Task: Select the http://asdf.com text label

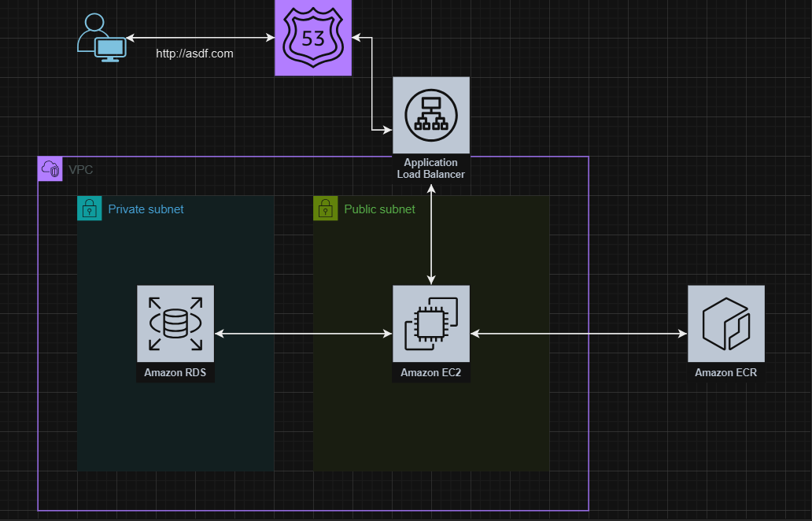Action: [x=194, y=54]
